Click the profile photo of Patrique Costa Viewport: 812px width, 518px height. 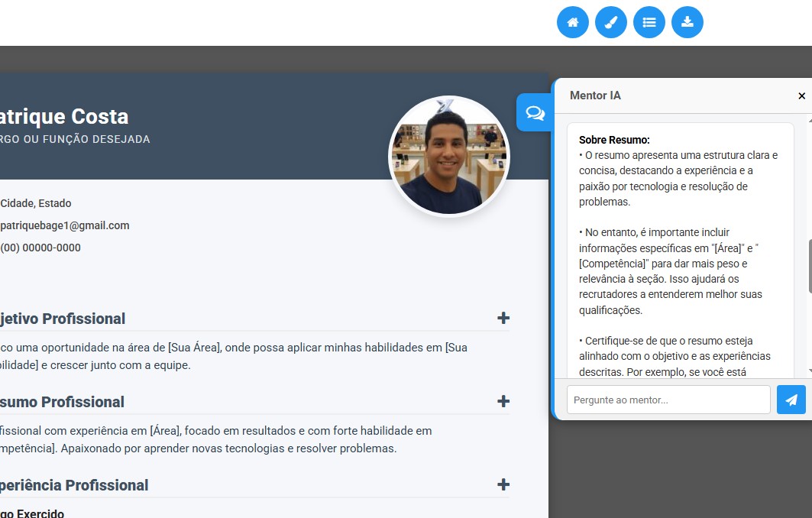tap(448, 157)
